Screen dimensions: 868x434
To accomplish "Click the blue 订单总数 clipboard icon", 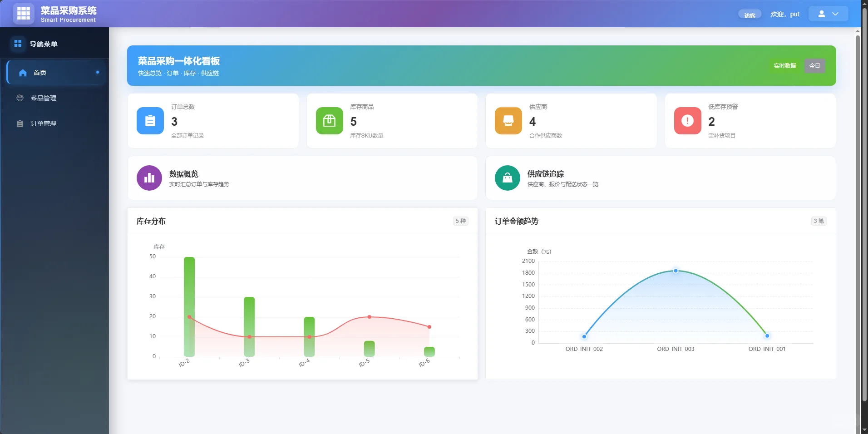I will coord(150,121).
